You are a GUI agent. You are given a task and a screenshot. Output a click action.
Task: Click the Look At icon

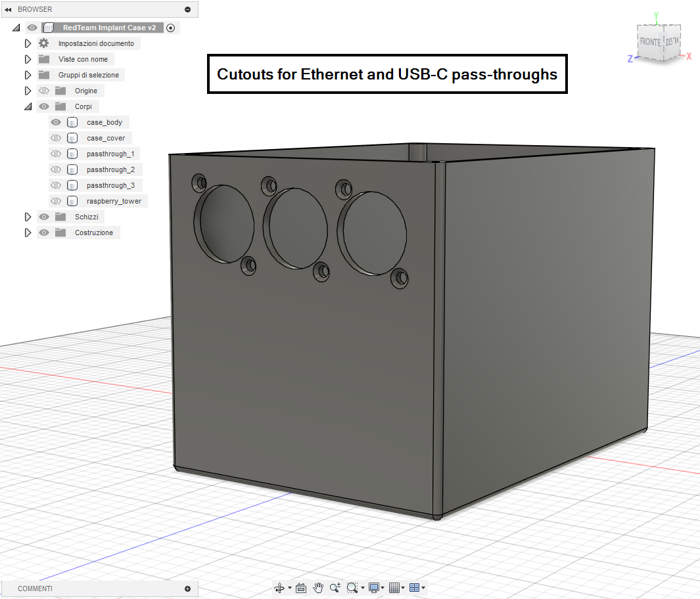pos(301,588)
